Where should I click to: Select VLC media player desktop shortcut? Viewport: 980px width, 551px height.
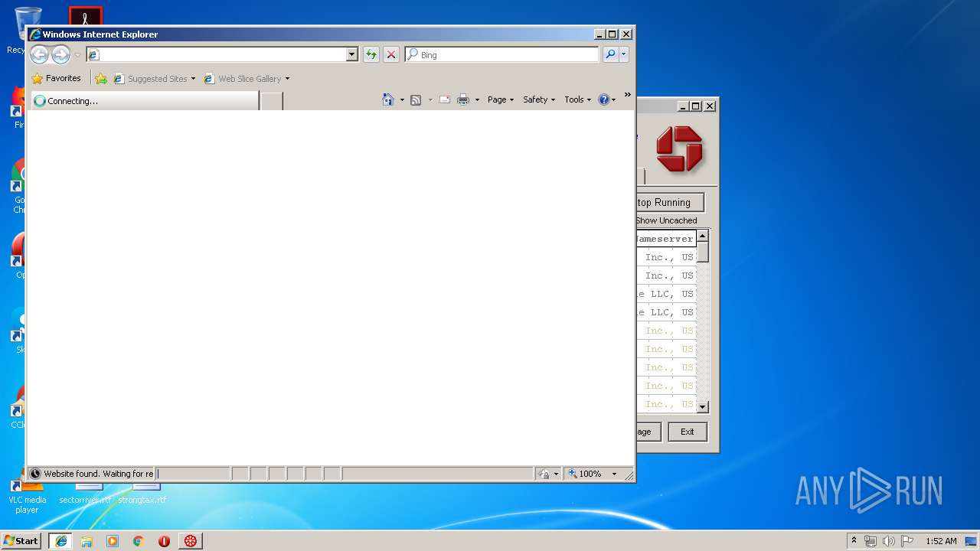[x=27, y=497]
